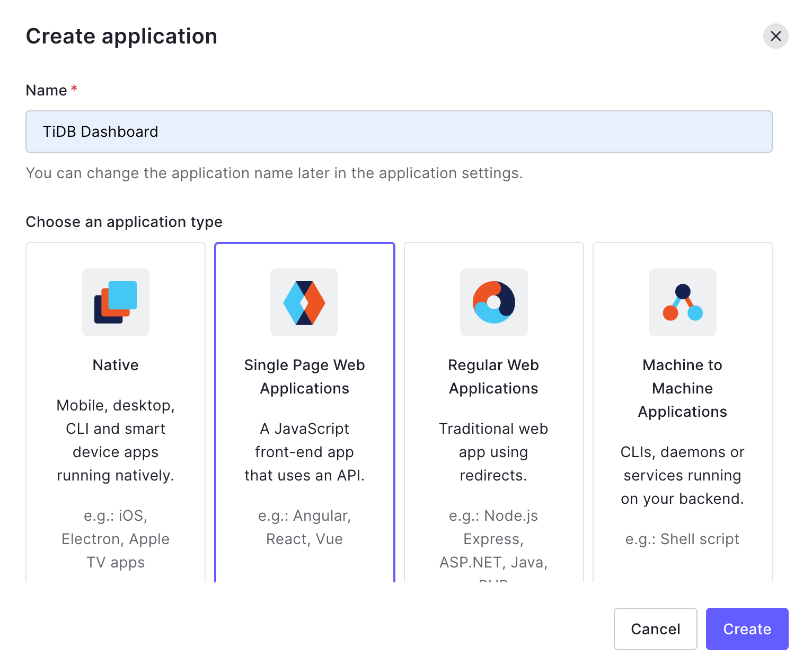Click the e.g. Shell script example text
The image size is (812, 664).
[x=682, y=539]
